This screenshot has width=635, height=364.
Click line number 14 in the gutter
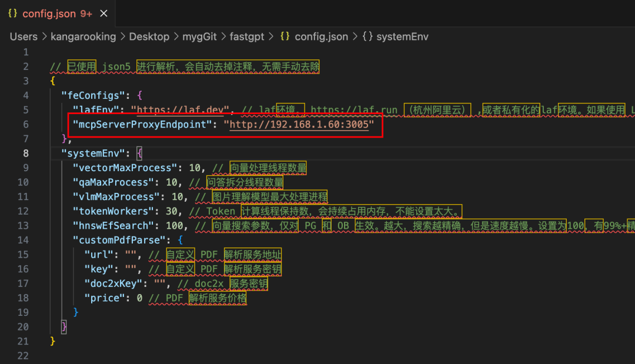(x=23, y=240)
